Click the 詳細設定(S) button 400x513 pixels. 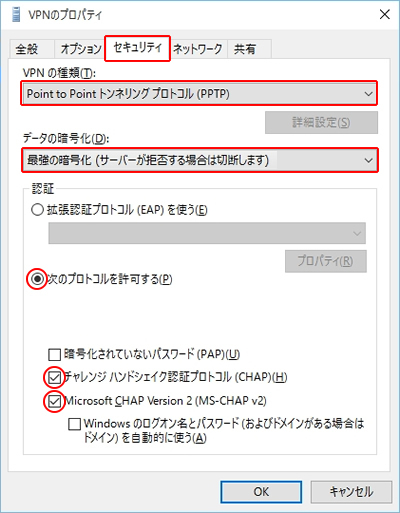click(x=321, y=123)
